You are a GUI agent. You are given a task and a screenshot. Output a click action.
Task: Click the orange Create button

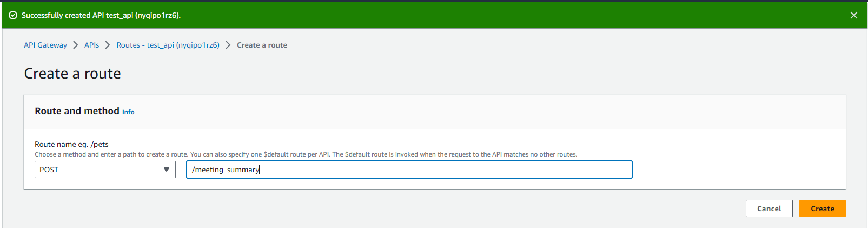pos(822,209)
